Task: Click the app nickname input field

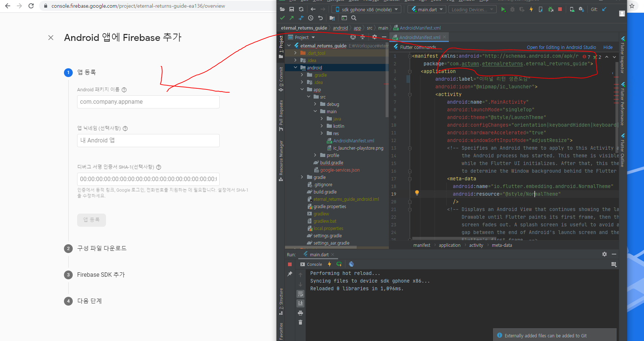Action: 148,141
